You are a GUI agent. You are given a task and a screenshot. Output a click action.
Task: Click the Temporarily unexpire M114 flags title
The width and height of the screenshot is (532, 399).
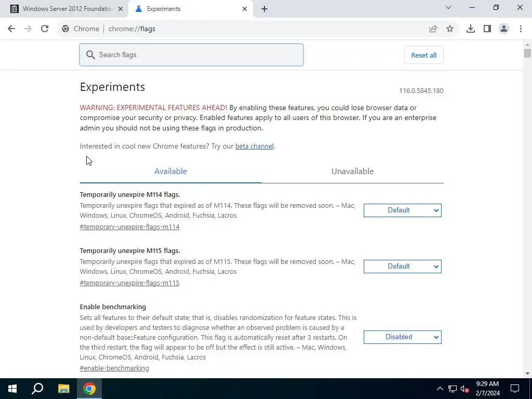pos(130,194)
